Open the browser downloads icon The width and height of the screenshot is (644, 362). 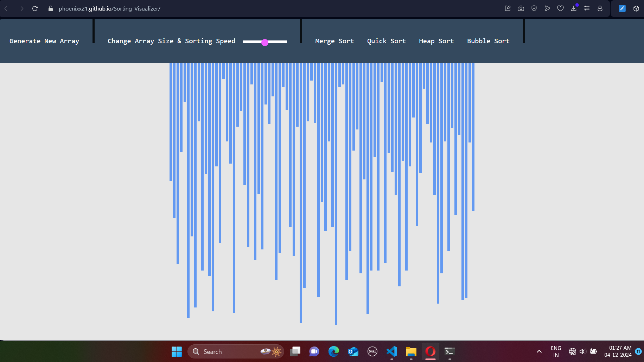[x=574, y=8]
